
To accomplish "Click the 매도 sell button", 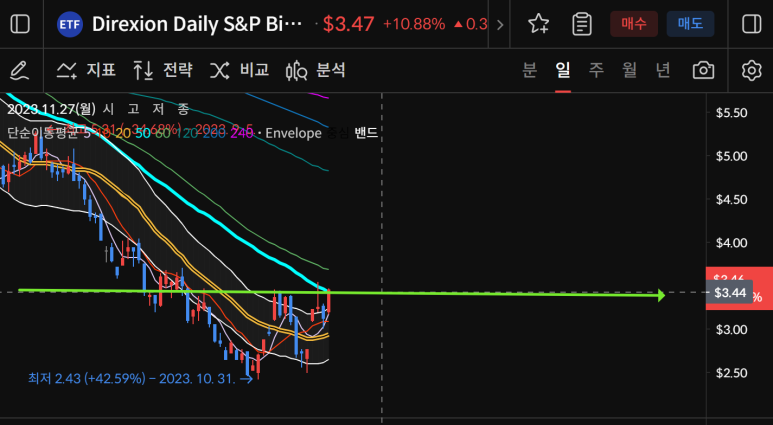I will click(x=690, y=24).
